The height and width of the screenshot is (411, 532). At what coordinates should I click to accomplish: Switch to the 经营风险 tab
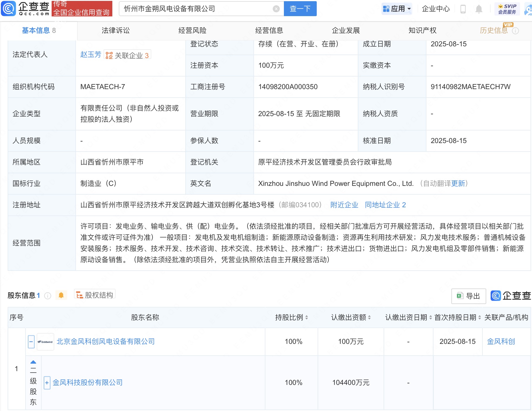[x=192, y=30]
